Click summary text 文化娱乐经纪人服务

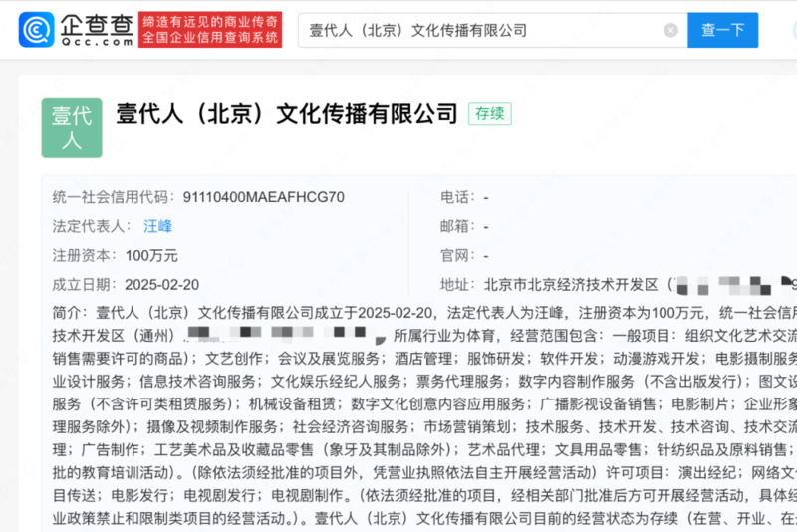(336, 382)
